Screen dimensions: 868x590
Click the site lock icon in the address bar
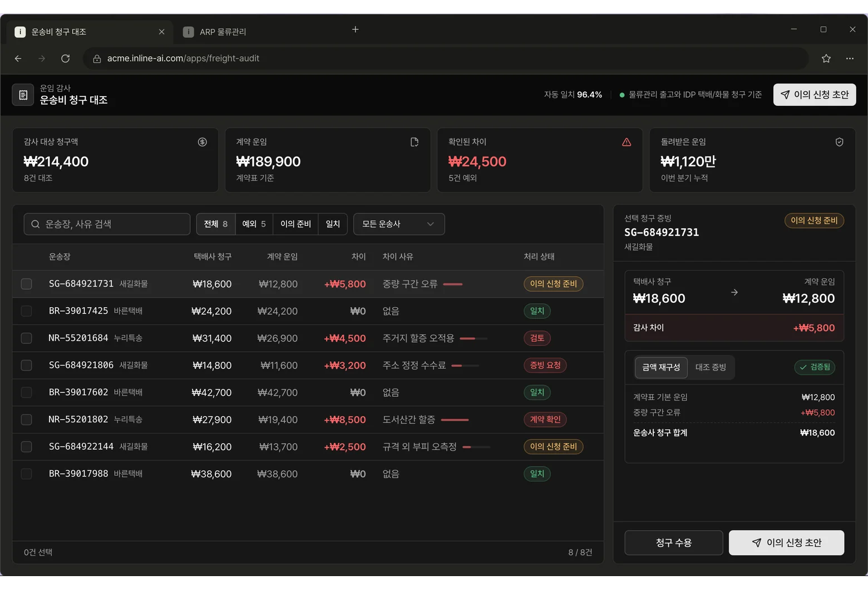pyautogui.click(x=97, y=58)
